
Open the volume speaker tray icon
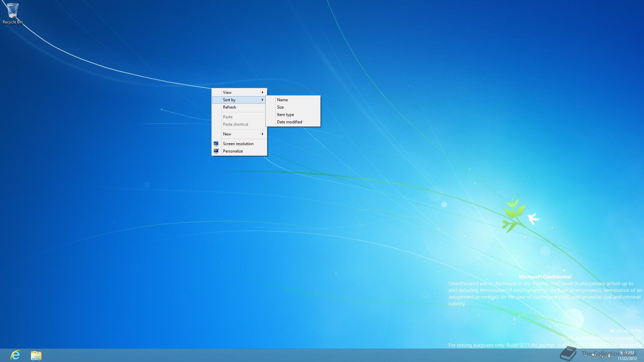coord(610,356)
